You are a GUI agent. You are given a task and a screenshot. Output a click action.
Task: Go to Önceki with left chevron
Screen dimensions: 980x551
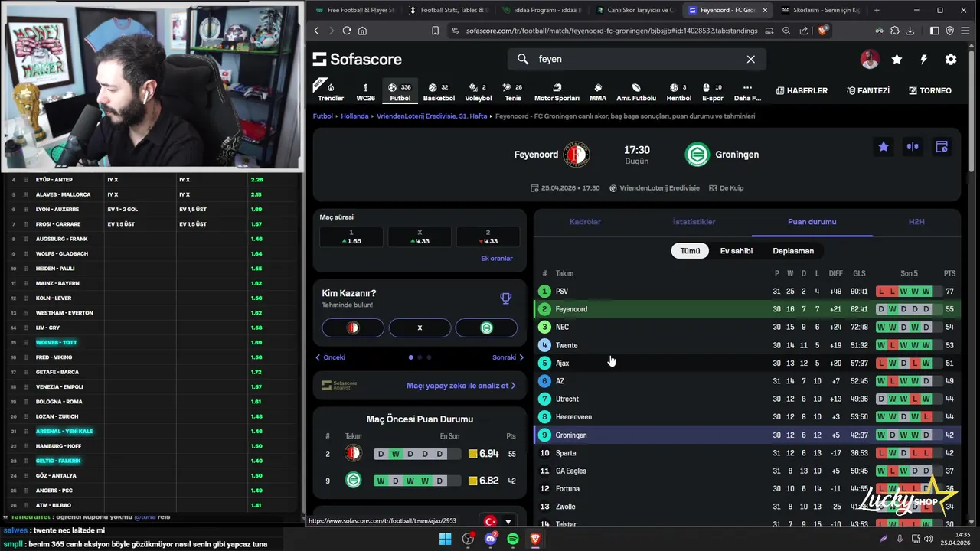coord(331,357)
